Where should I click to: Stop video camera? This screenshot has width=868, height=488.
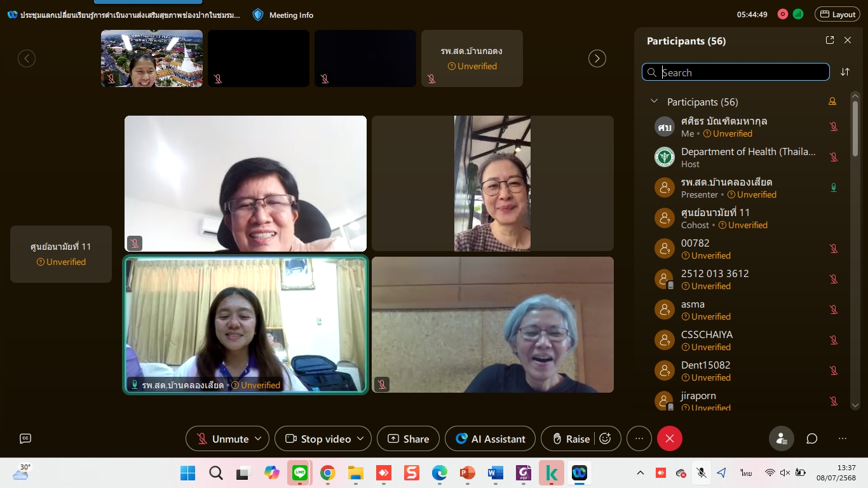click(318, 438)
